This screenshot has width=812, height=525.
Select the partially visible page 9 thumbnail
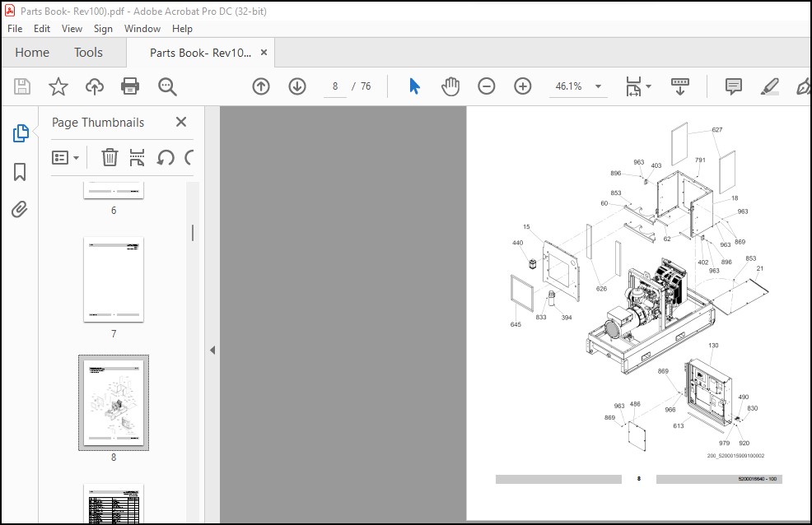(114, 504)
